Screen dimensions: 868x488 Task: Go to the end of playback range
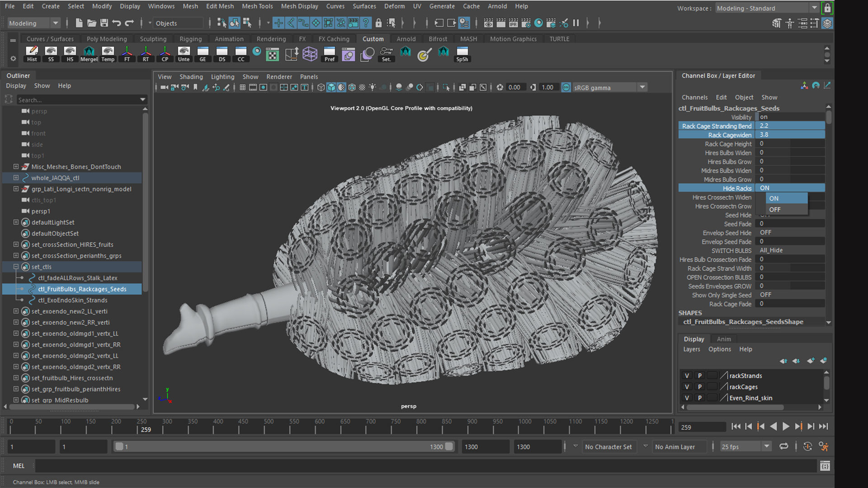[824, 427]
